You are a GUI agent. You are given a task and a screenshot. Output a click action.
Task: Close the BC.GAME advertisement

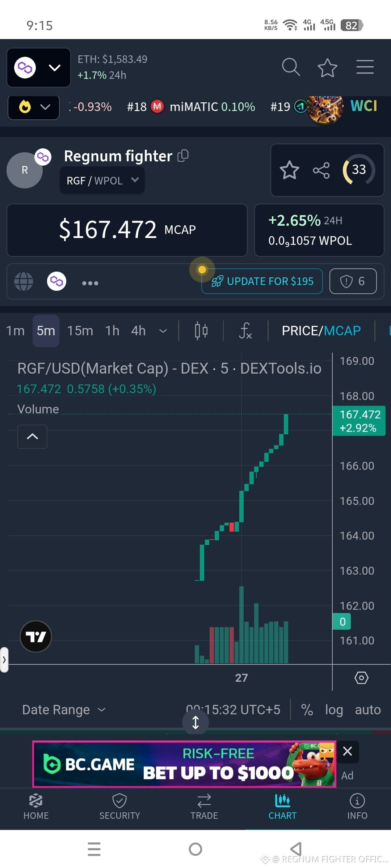tap(347, 751)
